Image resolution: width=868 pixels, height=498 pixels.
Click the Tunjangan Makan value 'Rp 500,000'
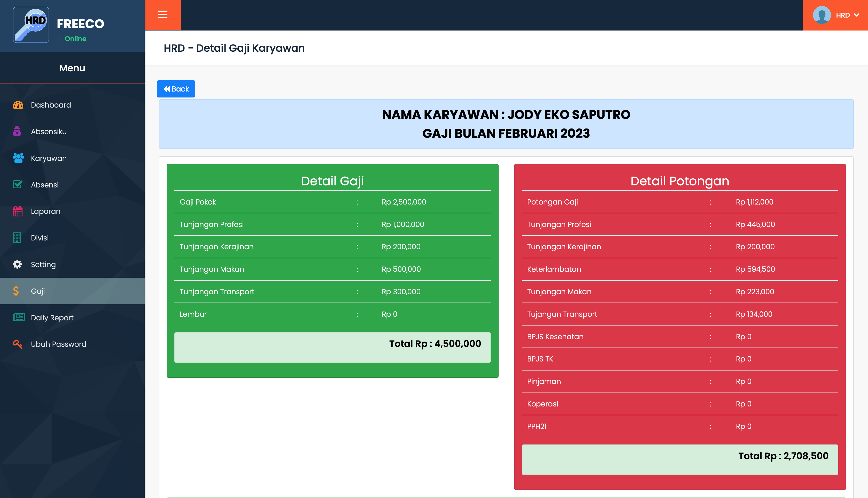click(401, 269)
